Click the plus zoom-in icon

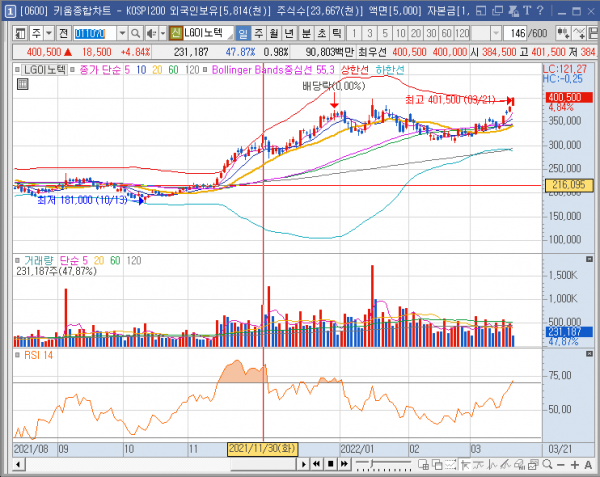575,465
